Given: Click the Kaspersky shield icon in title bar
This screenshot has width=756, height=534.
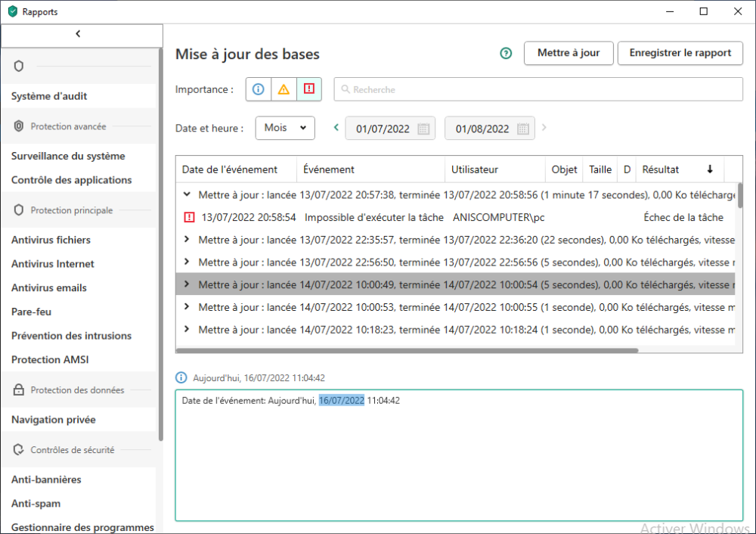Looking at the screenshot, I should coord(13,11).
